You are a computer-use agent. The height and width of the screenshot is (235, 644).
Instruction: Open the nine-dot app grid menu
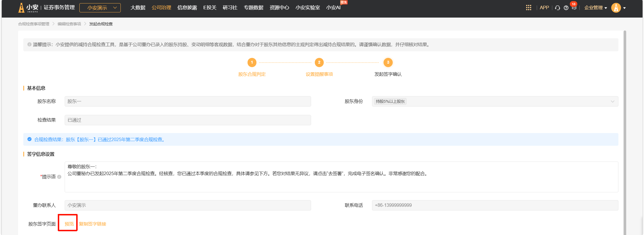pos(528,8)
